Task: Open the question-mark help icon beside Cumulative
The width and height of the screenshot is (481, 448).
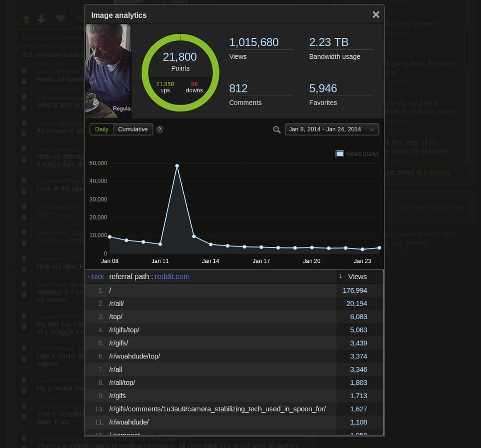Action: pyautogui.click(x=159, y=129)
